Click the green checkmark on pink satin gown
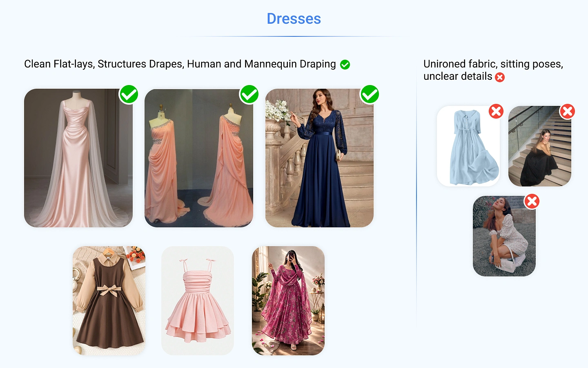The width and height of the screenshot is (588, 368). tap(129, 94)
